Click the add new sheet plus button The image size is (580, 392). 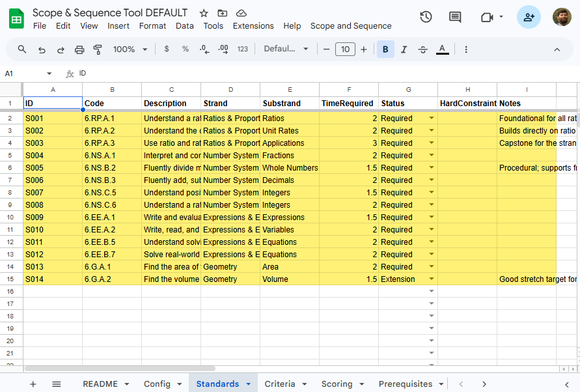click(x=33, y=384)
